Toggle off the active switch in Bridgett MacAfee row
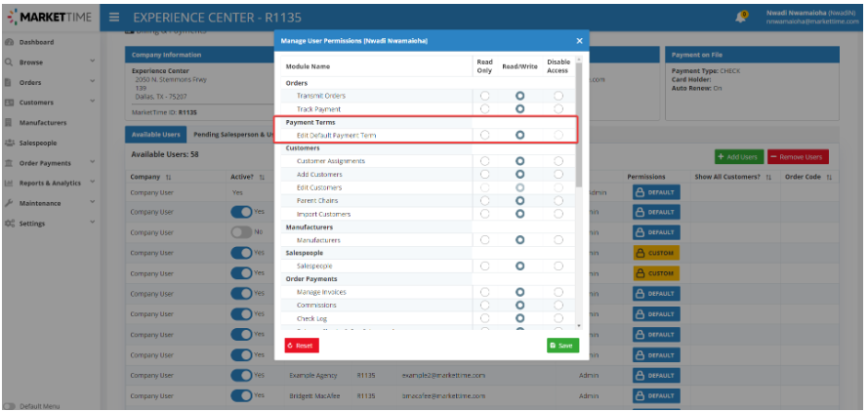 pos(241,395)
